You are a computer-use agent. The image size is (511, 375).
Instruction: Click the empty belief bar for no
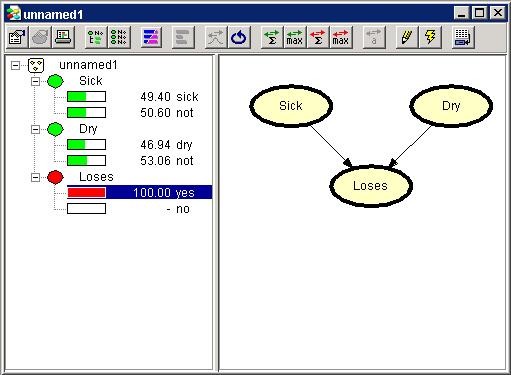tap(86, 209)
